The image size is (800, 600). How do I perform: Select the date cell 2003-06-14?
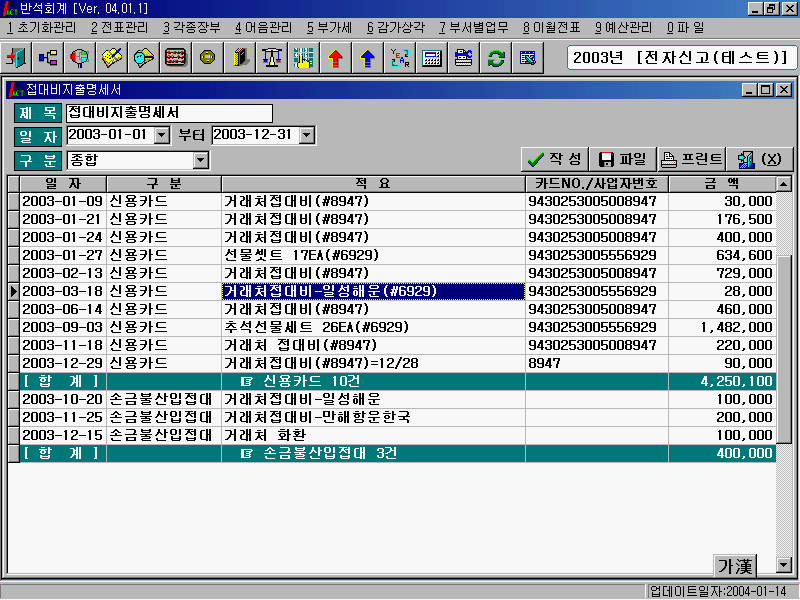tap(63, 309)
